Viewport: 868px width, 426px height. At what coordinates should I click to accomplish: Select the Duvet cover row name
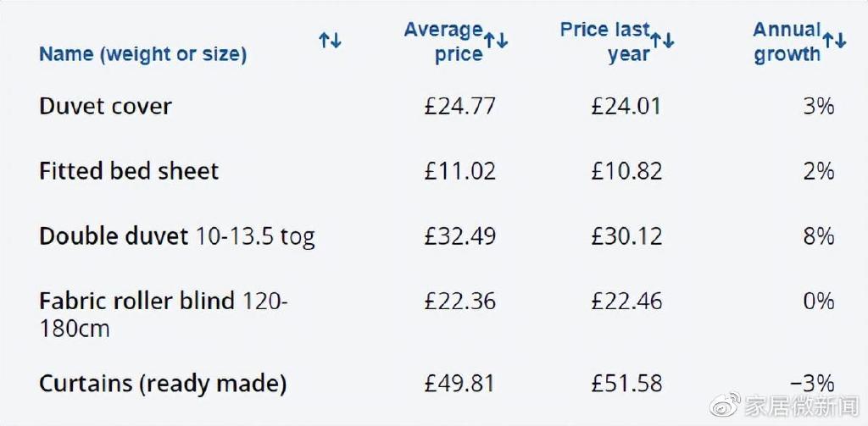click(x=105, y=107)
